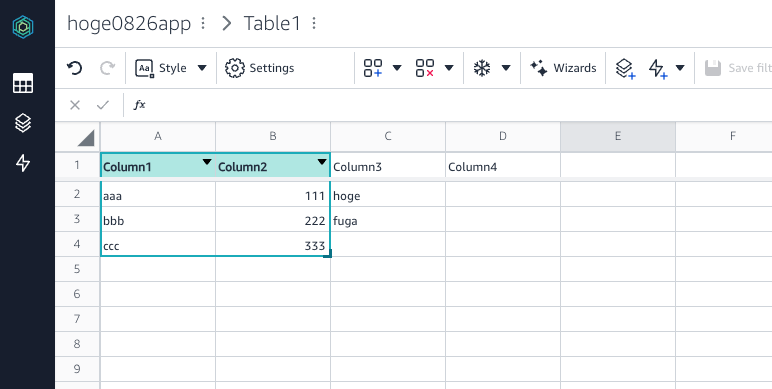Viewport: 772px width, 389px height.
Task: Select the cell containing hoge
Action: click(388, 194)
